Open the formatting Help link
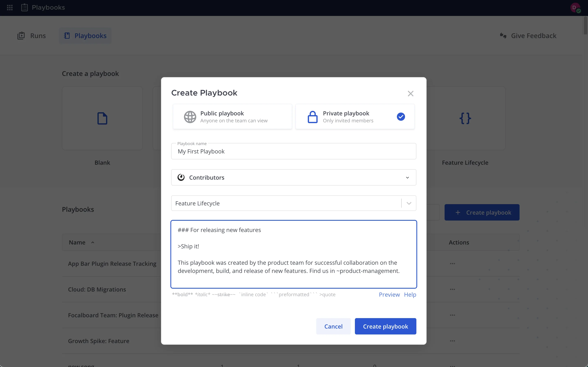This screenshot has height=367, width=588. (x=410, y=294)
